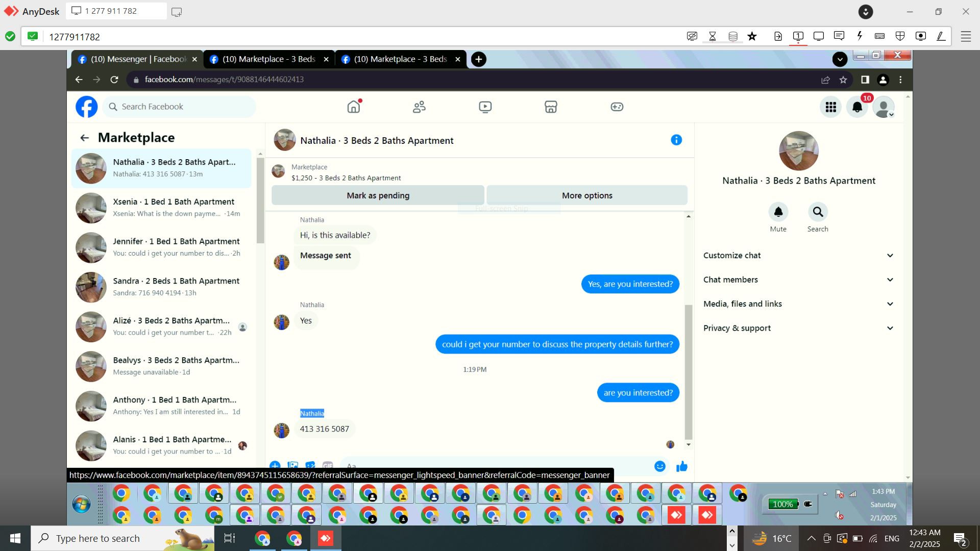Open the Facebook apps grid menu
980x551 pixels.
click(830, 107)
